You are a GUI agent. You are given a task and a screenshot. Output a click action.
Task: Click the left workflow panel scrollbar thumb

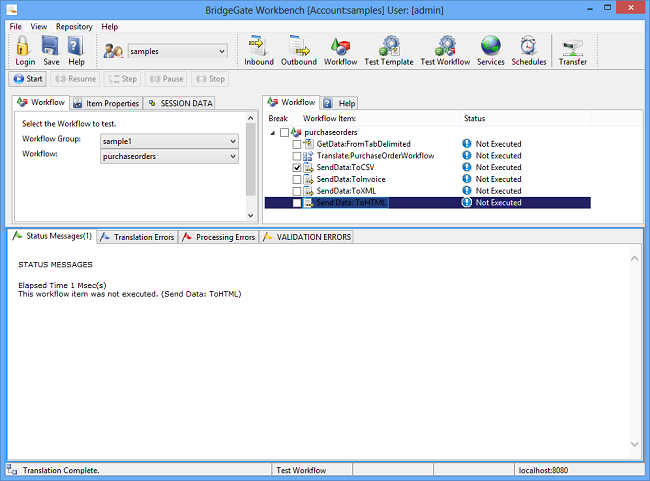tap(250, 159)
